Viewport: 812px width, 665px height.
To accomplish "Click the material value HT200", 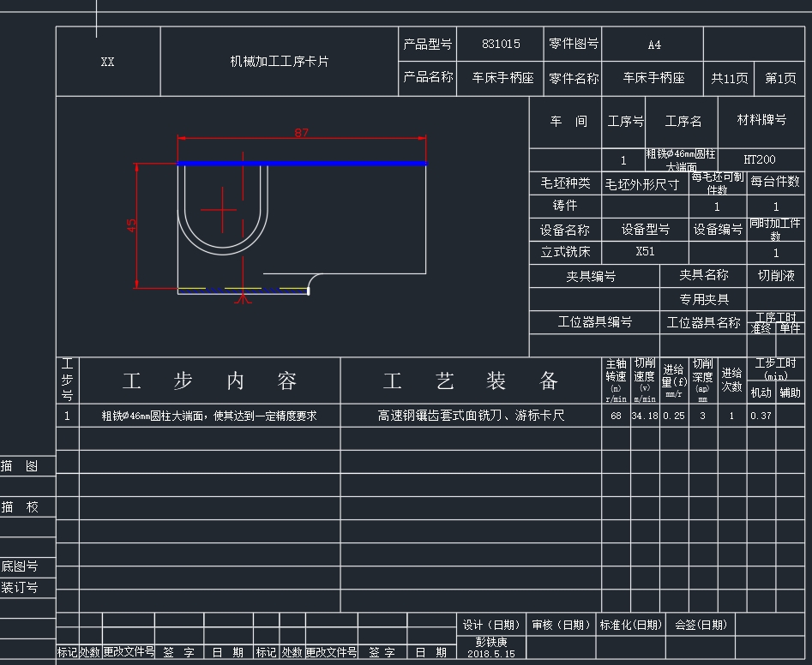I will coord(760,159).
